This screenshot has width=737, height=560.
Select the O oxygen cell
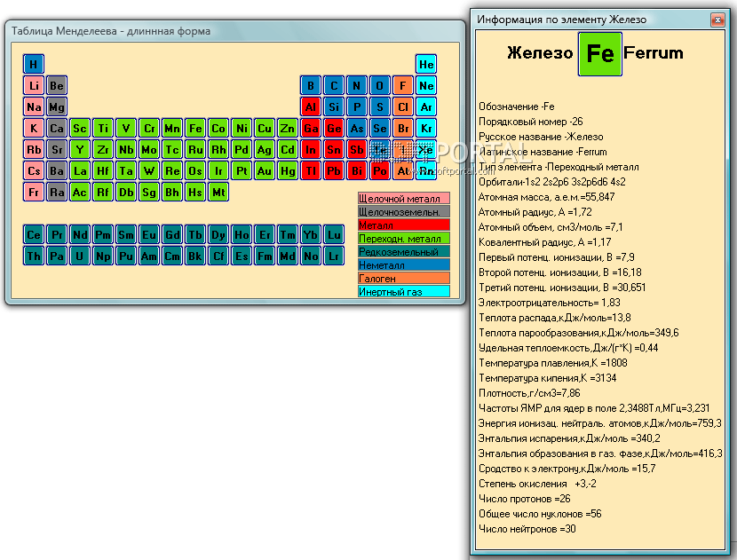(x=380, y=85)
